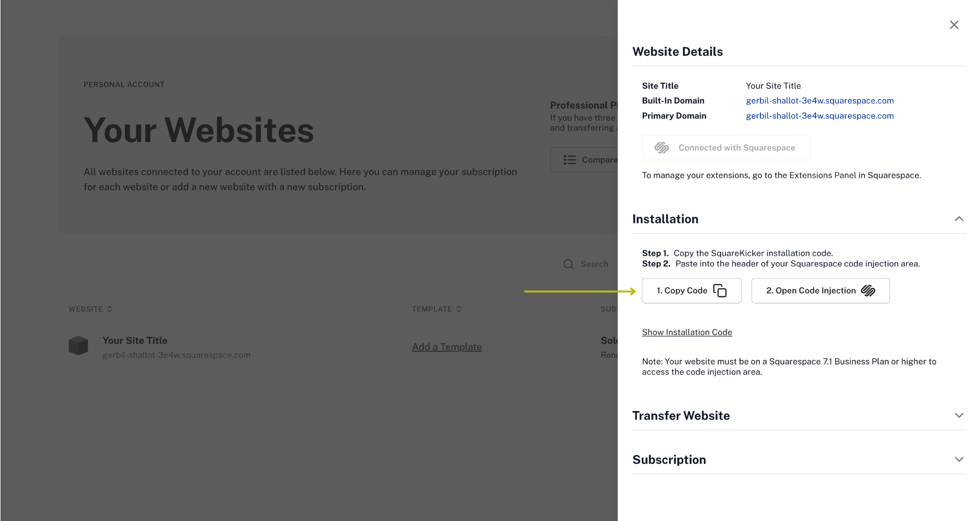Click the search magnifier icon
Viewport: 980px width, 521px height.
[568, 264]
